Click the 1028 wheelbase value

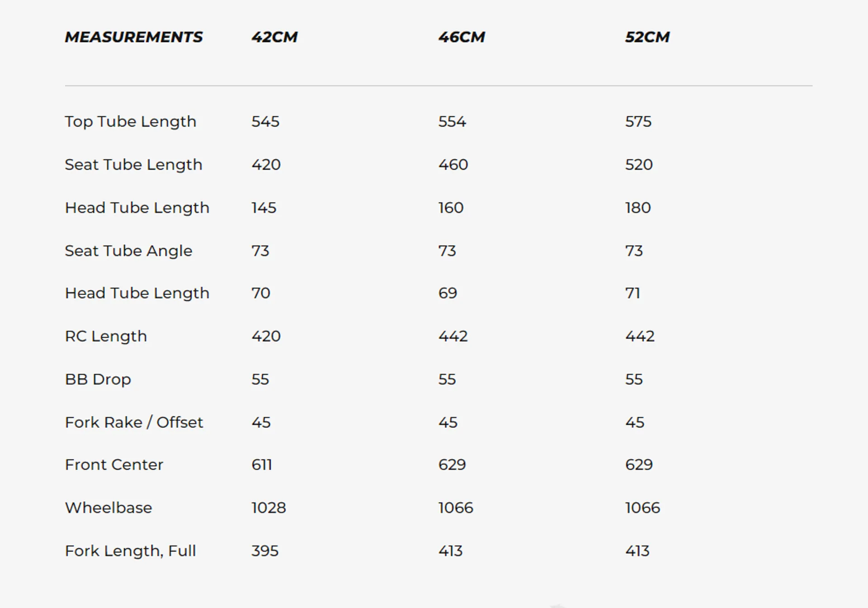click(x=269, y=508)
